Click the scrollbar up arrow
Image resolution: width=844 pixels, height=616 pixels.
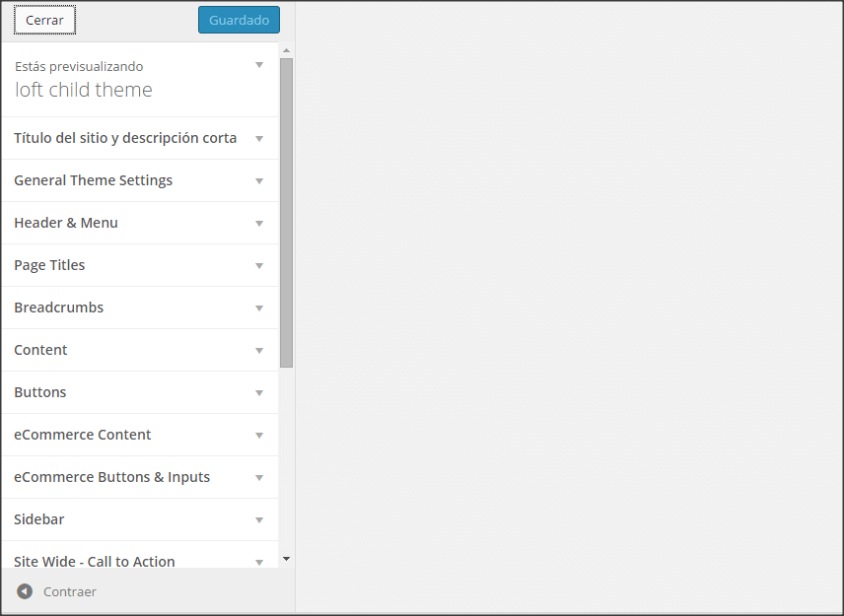[x=286, y=50]
